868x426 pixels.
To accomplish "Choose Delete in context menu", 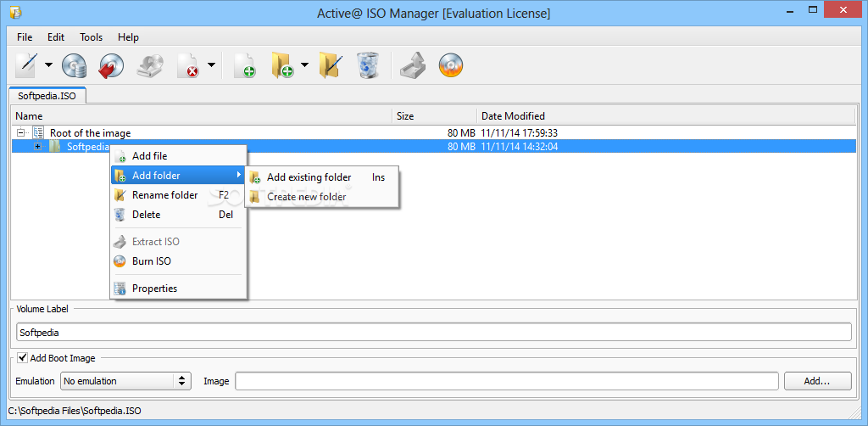I will pos(178,215).
